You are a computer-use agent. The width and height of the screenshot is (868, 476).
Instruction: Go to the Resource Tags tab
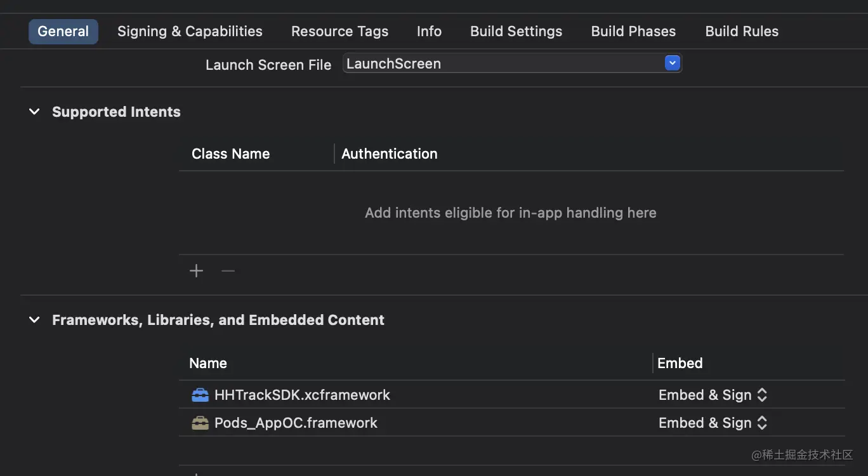click(x=339, y=32)
